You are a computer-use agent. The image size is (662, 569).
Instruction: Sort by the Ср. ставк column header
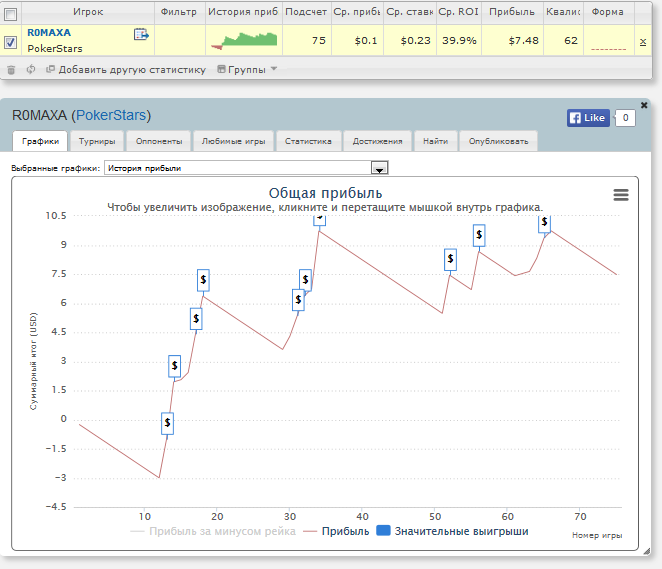click(x=410, y=12)
